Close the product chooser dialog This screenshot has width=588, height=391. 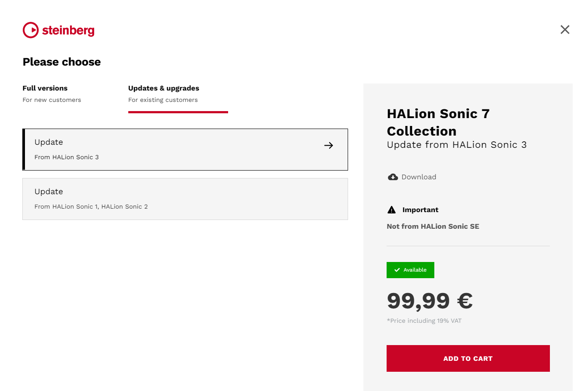[565, 30]
